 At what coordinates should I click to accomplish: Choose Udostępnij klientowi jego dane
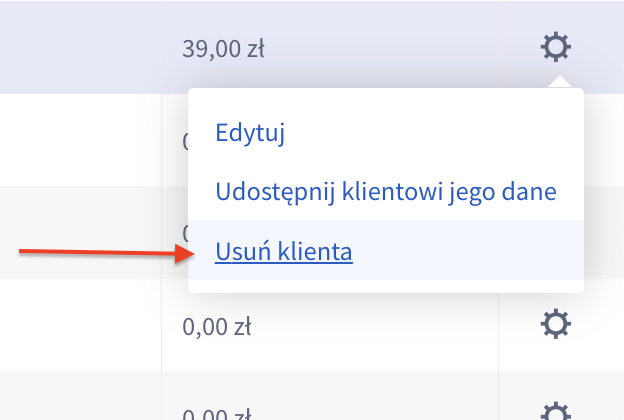385,190
